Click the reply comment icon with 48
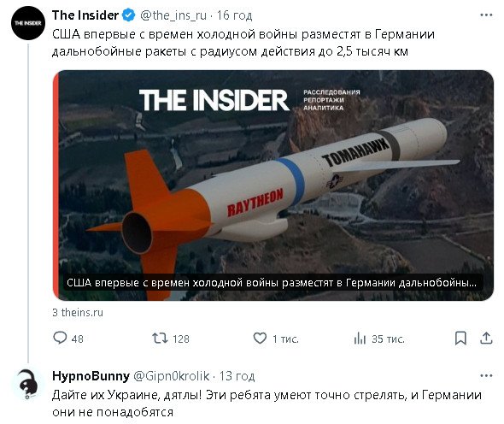This screenshot has height=424, width=504. click(60, 338)
